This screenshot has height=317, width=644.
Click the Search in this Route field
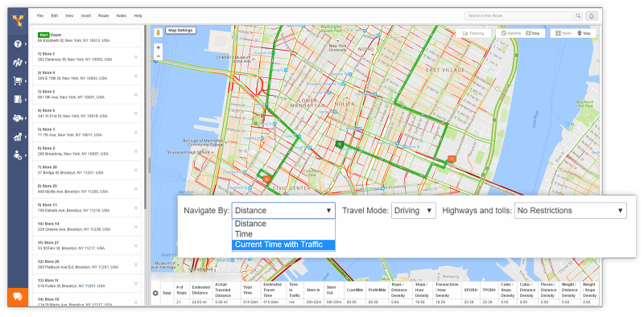tap(519, 16)
